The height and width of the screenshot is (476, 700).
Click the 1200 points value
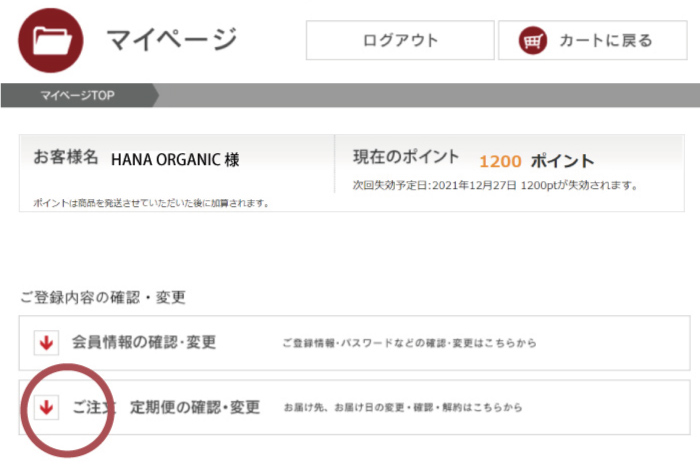(500, 161)
